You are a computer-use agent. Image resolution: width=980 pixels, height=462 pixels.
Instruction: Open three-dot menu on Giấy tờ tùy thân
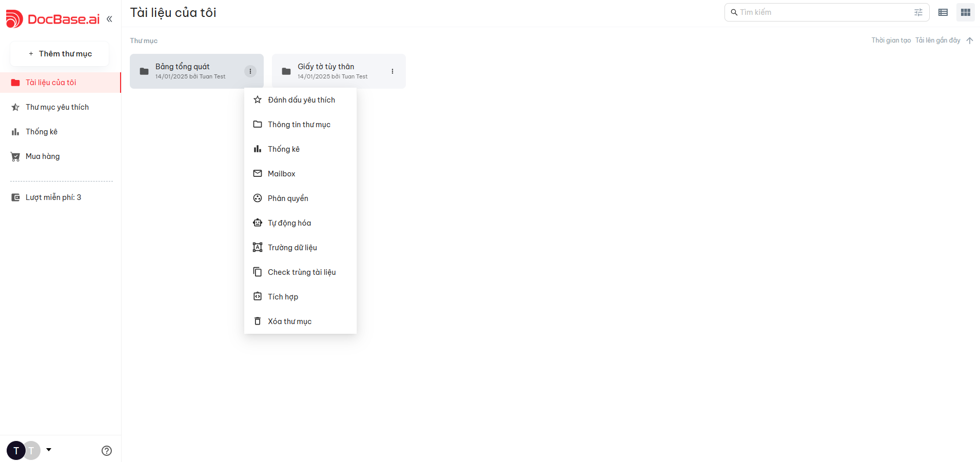[x=393, y=71]
